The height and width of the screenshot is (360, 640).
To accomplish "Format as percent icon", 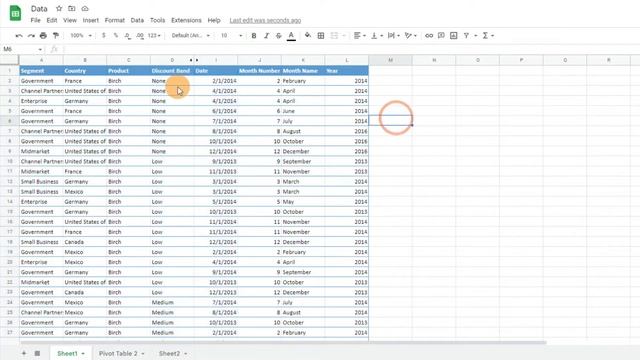I will 116,36.
